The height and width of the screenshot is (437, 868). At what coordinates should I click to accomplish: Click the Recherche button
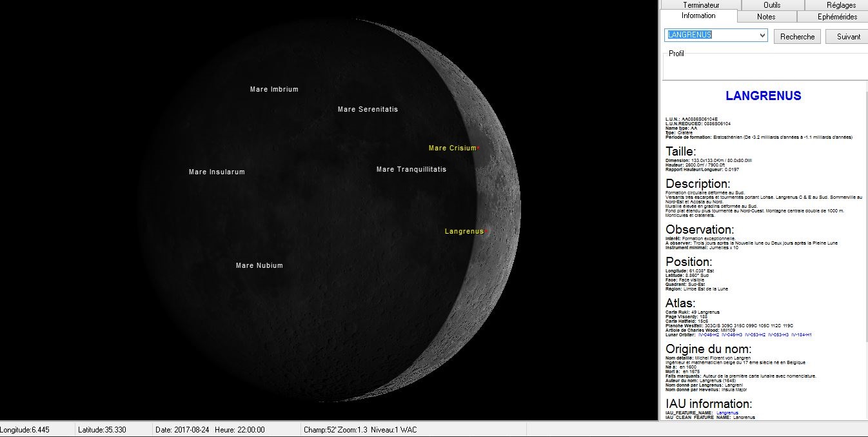(x=798, y=37)
